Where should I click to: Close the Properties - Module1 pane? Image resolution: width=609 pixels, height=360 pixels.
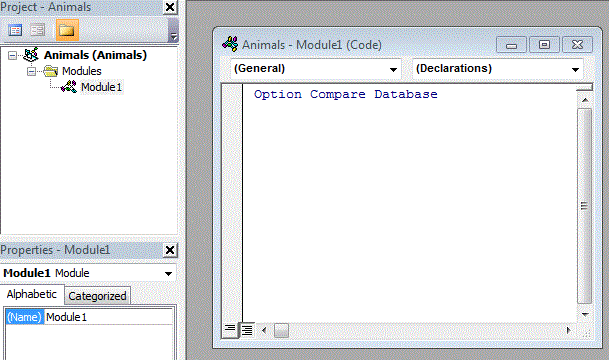tap(170, 250)
